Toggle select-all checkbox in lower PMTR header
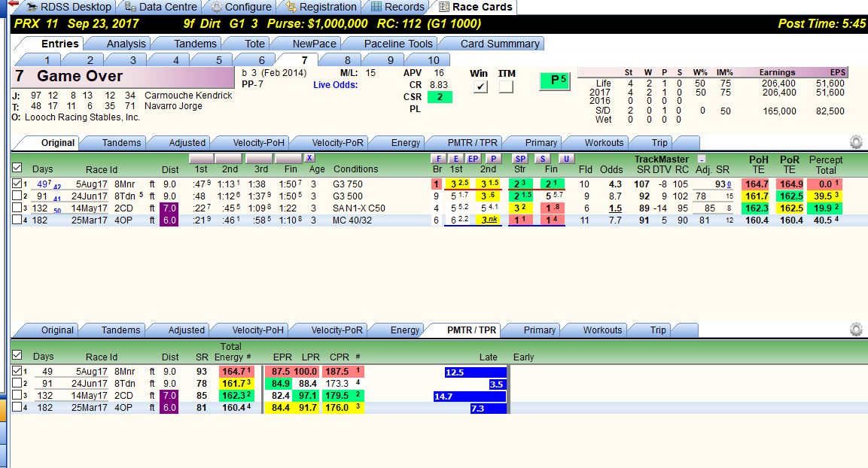868x468 pixels. pos(17,355)
